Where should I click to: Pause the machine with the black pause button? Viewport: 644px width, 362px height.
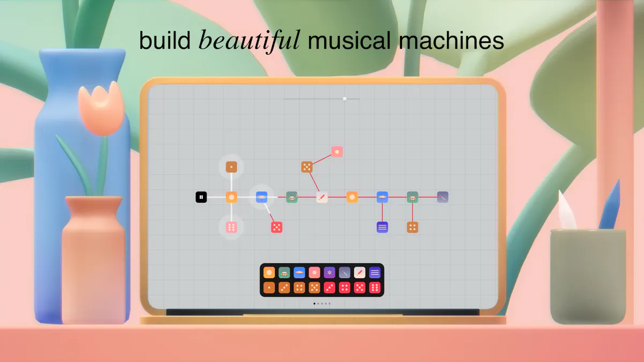coord(201,197)
